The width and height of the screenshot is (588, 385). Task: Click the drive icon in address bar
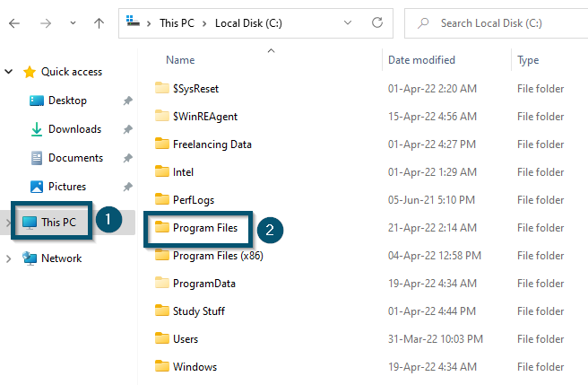[133, 22]
